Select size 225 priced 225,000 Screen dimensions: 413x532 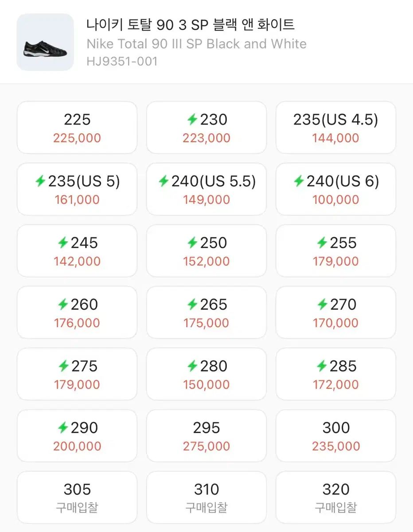(x=77, y=128)
